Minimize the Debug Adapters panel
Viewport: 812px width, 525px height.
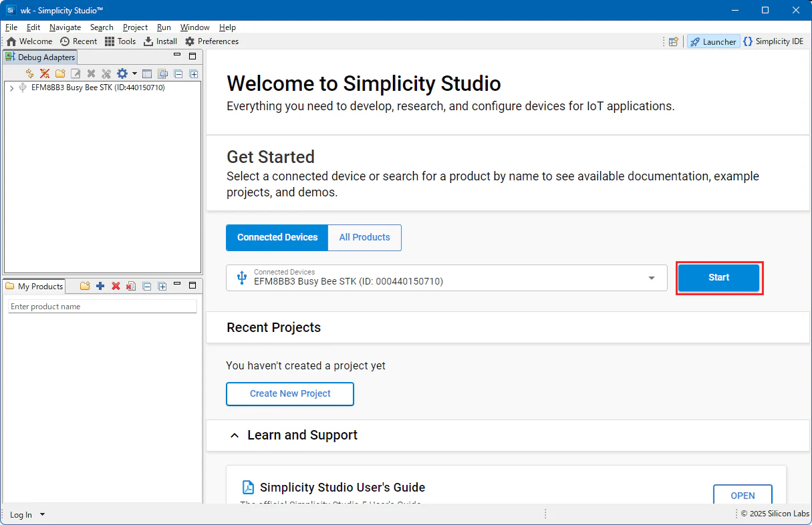(x=177, y=56)
